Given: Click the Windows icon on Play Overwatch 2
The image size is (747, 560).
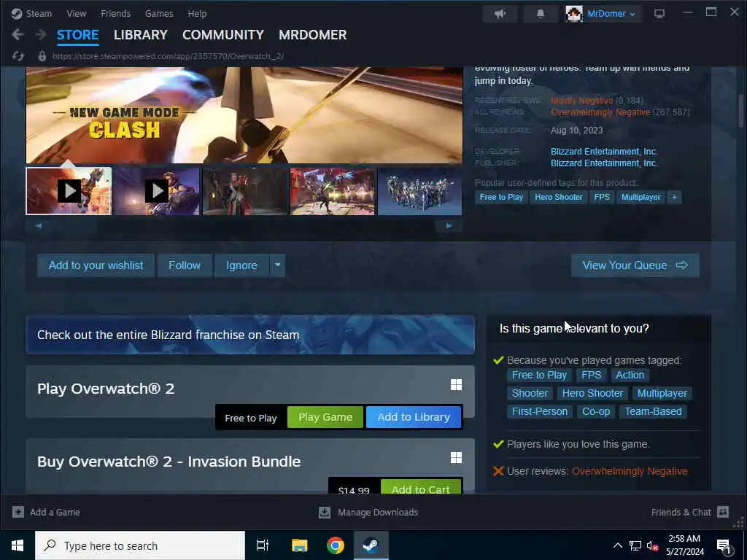Looking at the screenshot, I should [456, 385].
